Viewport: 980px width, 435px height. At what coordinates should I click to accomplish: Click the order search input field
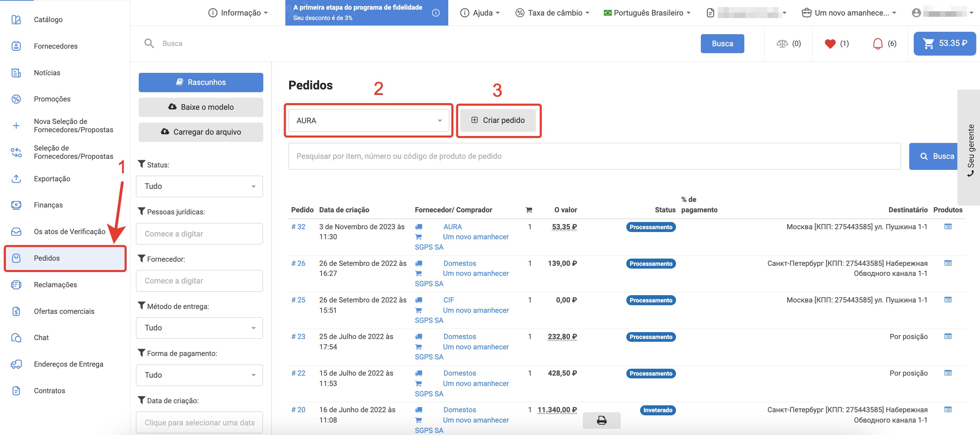pyautogui.click(x=594, y=156)
